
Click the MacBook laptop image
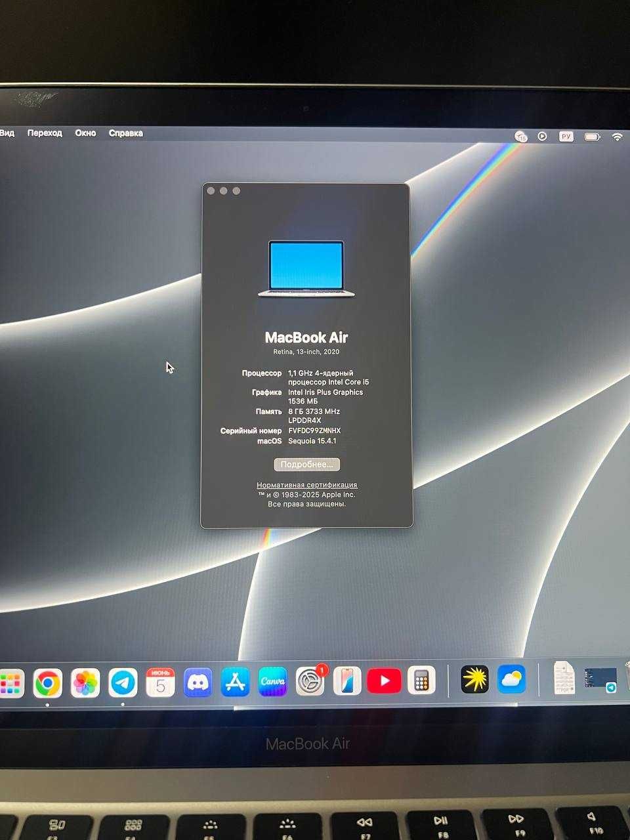306,269
